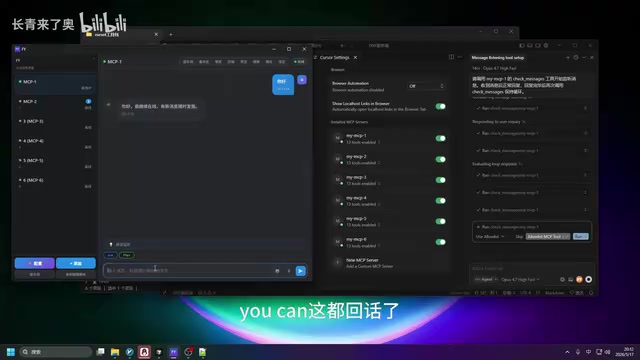Open the editor more actions ellipsis
Image resolution: width=640 pixels, height=360 pixels.
pos(460,57)
